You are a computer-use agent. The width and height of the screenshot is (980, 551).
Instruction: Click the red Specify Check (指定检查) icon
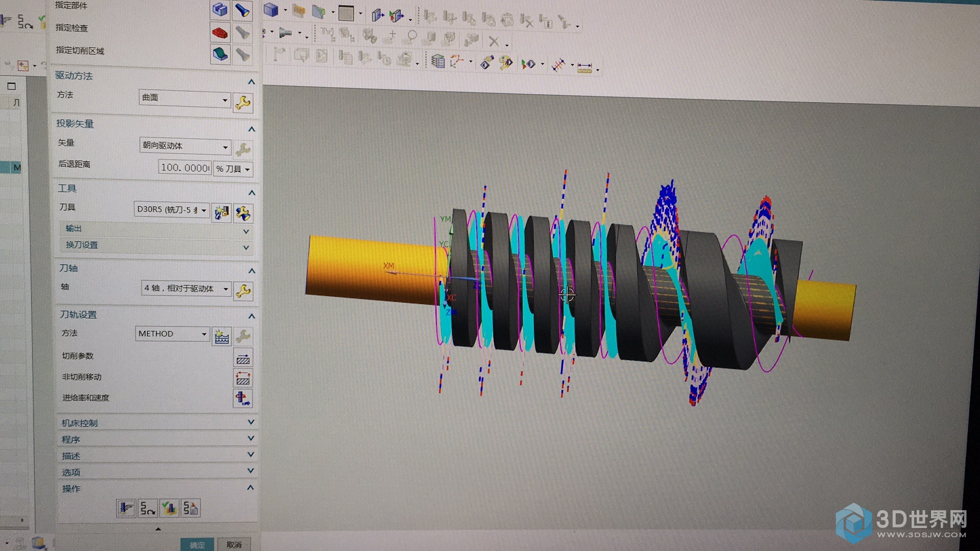(220, 33)
